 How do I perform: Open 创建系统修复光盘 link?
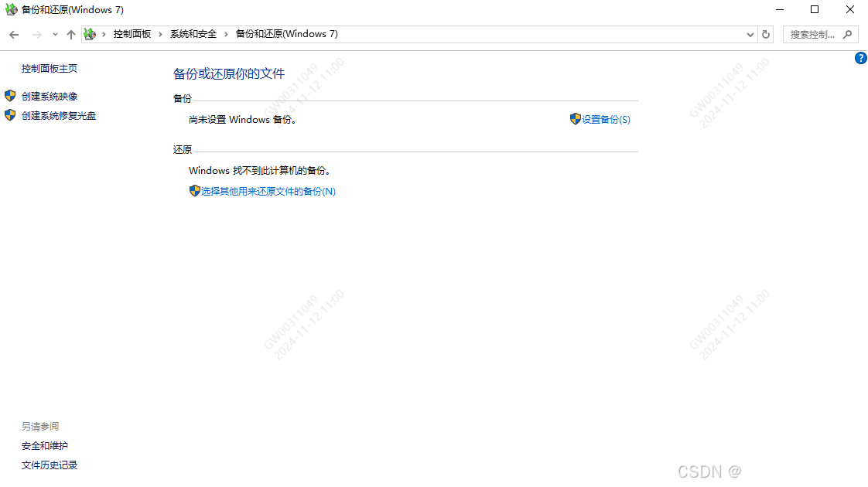pos(59,116)
